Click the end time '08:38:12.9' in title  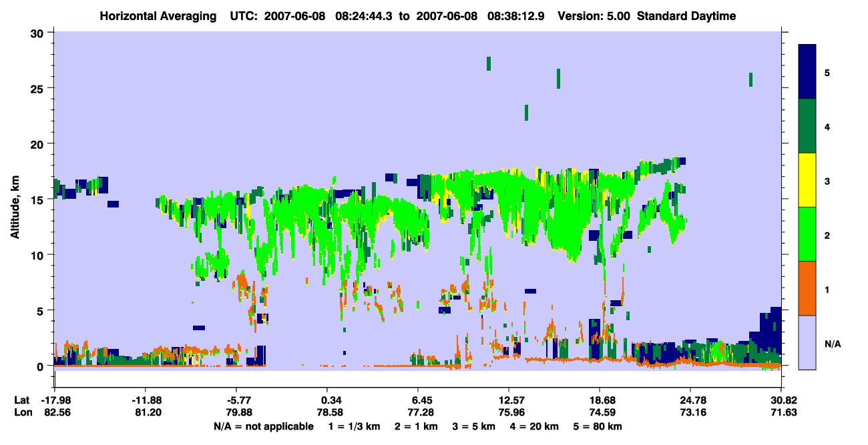(516, 16)
